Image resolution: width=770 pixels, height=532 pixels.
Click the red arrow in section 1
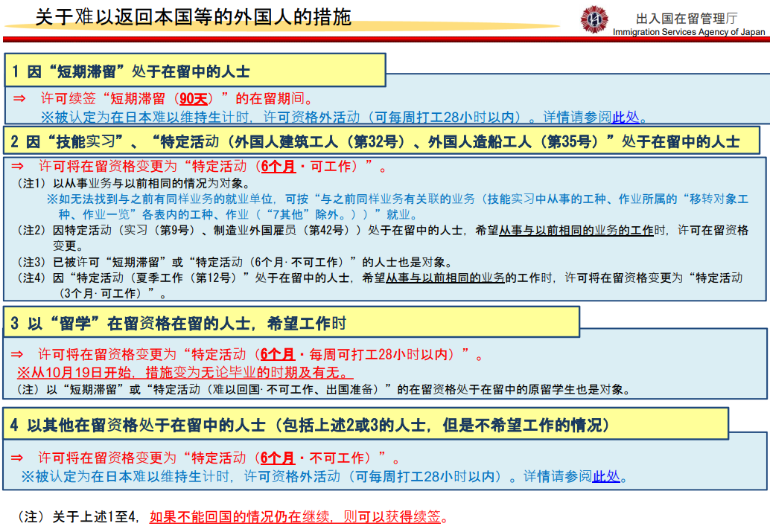(19, 98)
